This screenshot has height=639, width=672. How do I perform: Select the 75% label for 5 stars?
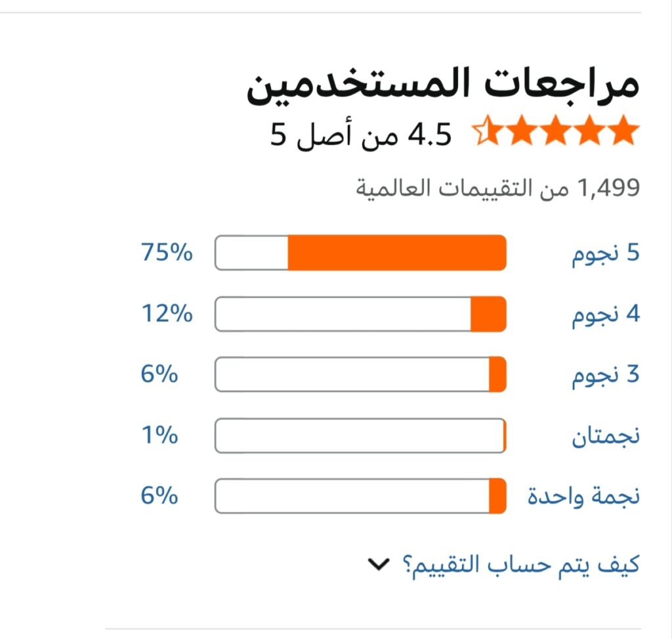click(166, 253)
